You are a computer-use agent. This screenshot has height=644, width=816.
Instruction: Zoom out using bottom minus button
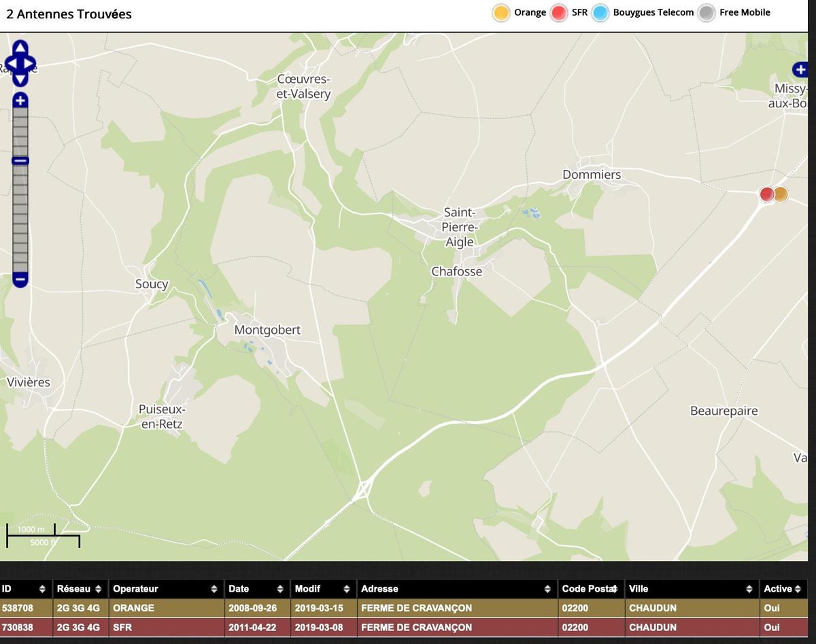point(20,279)
